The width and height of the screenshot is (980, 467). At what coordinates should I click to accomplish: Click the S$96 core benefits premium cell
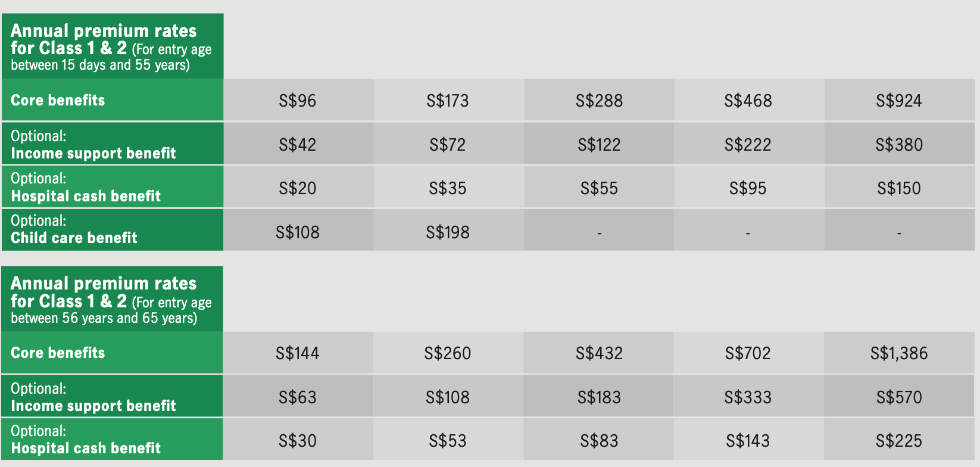[x=298, y=101]
